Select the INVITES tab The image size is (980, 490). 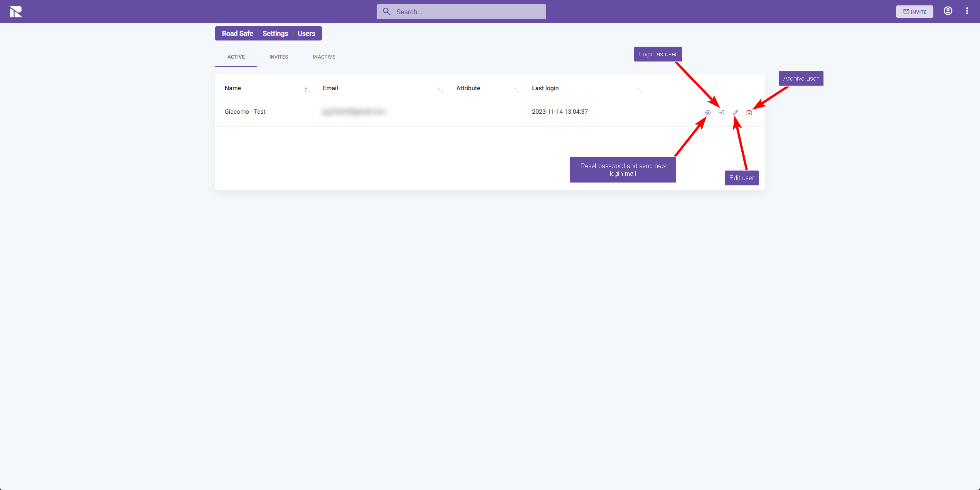(x=278, y=57)
